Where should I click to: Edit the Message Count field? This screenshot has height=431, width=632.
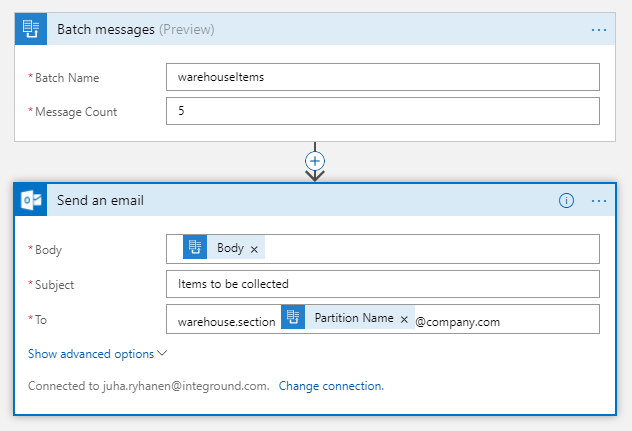(x=383, y=111)
